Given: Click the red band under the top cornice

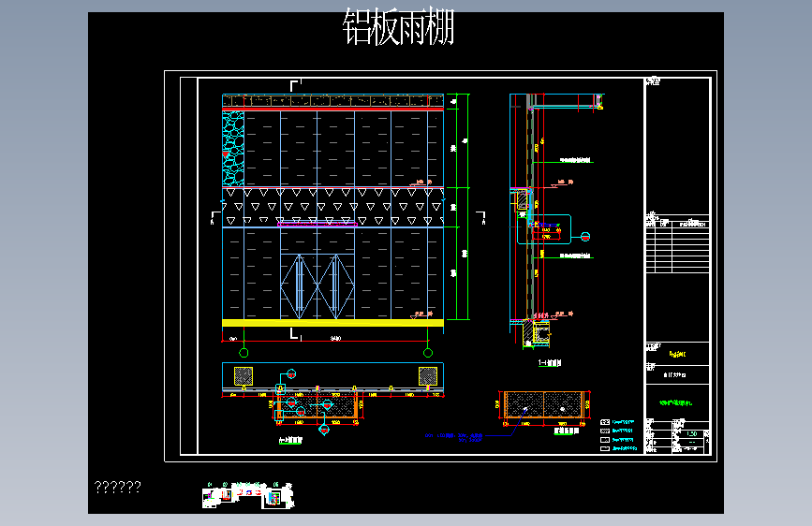Looking at the screenshot, I should pyautogui.click(x=332, y=109).
